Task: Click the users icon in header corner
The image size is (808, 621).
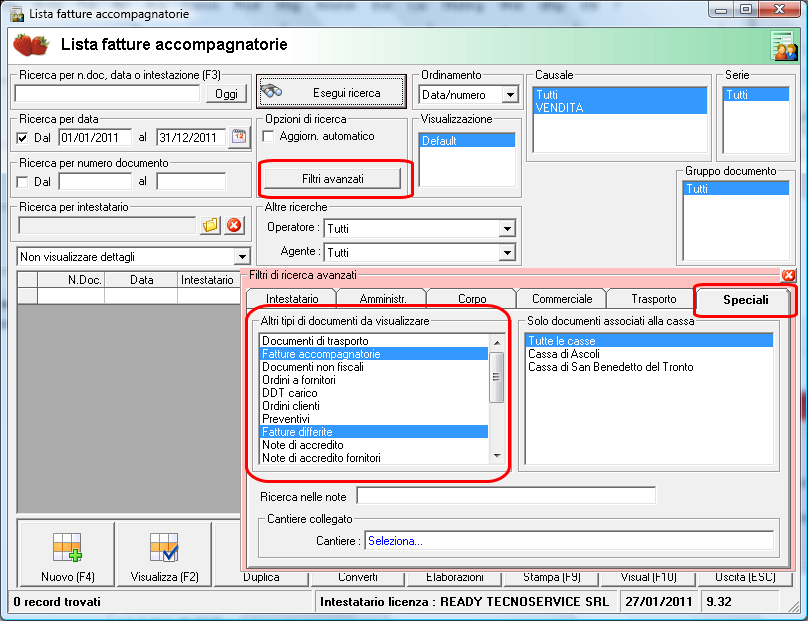Action: [784, 46]
